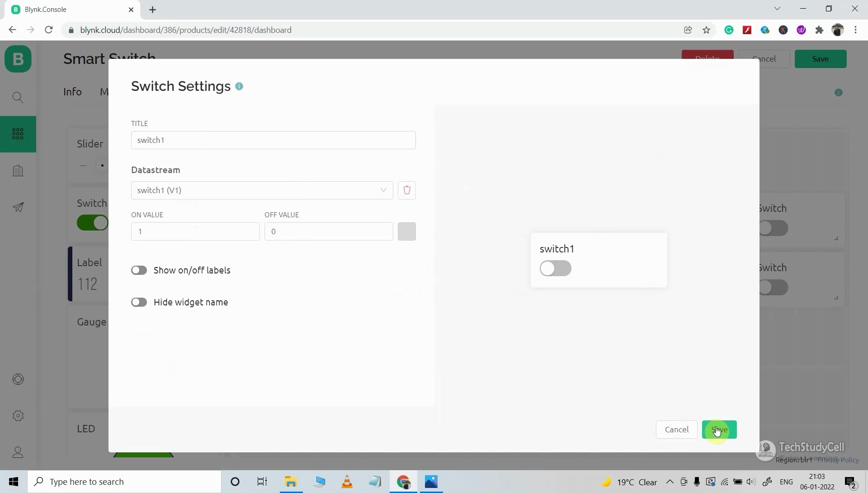Click the paper plane notifications icon
Viewport: 868px width, 493px height.
[18, 207]
